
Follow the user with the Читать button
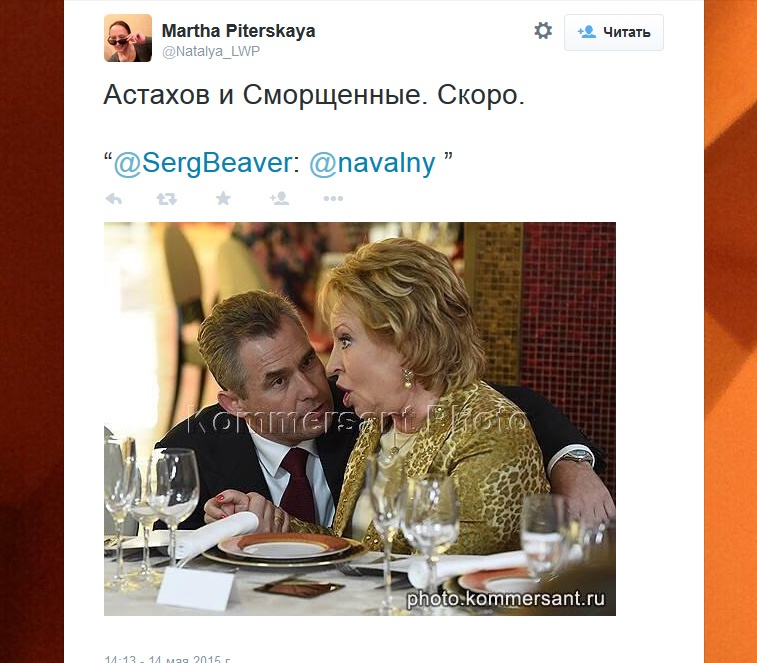614,32
